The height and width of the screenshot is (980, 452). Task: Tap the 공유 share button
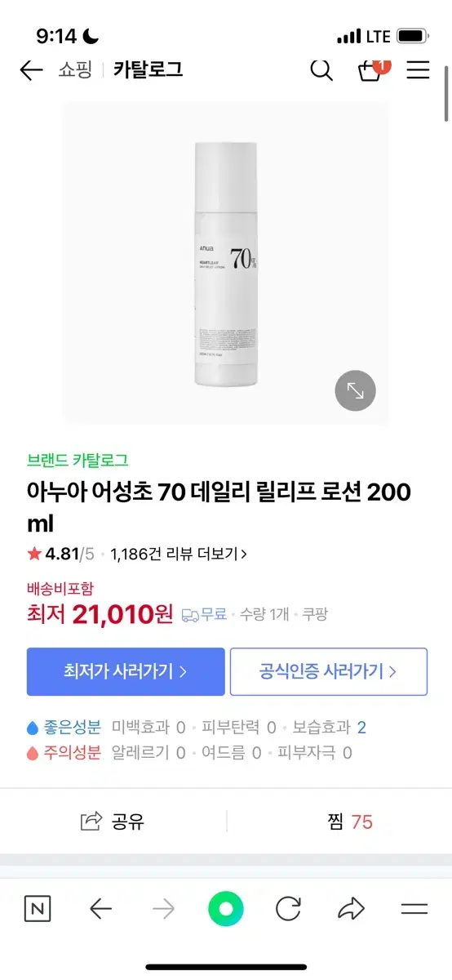point(113,822)
